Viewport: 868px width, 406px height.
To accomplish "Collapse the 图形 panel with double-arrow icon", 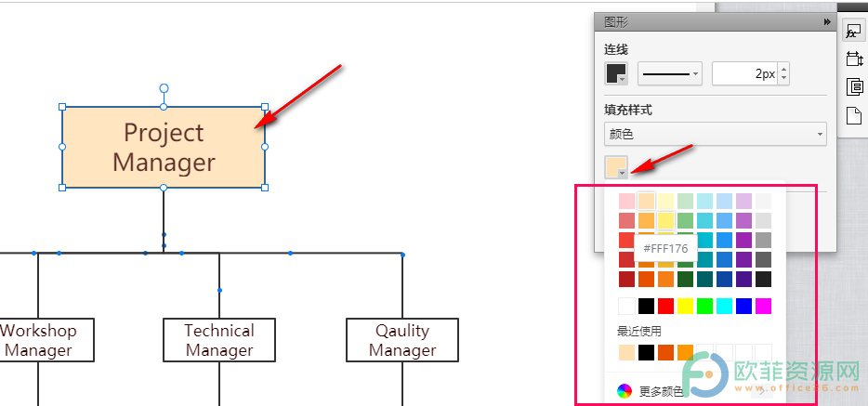I will (827, 21).
